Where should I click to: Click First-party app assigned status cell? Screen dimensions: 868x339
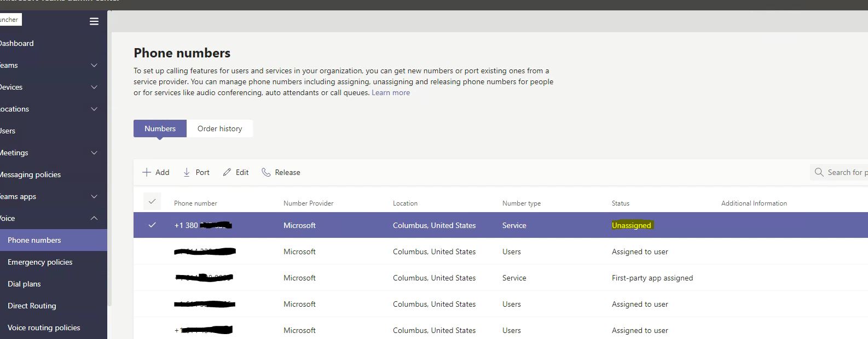pyautogui.click(x=652, y=278)
